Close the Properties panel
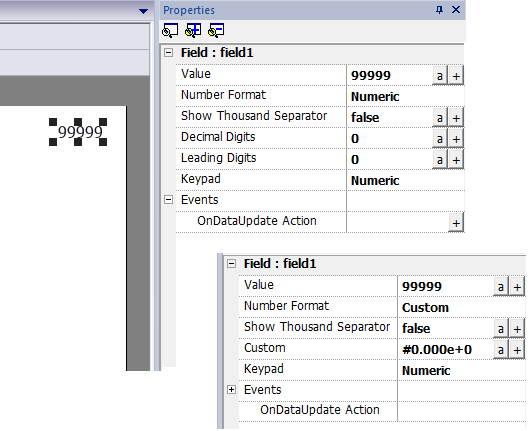The image size is (529, 431). tap(456, 10)
